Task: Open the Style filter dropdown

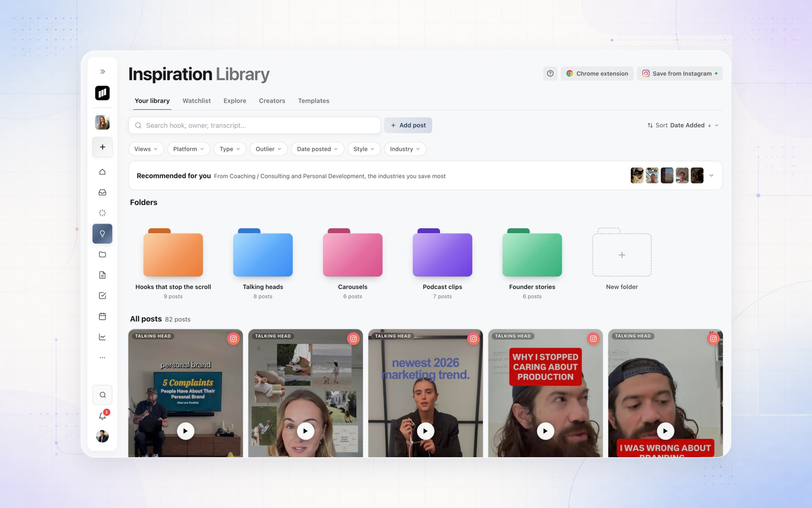Action: coord(364,149)
